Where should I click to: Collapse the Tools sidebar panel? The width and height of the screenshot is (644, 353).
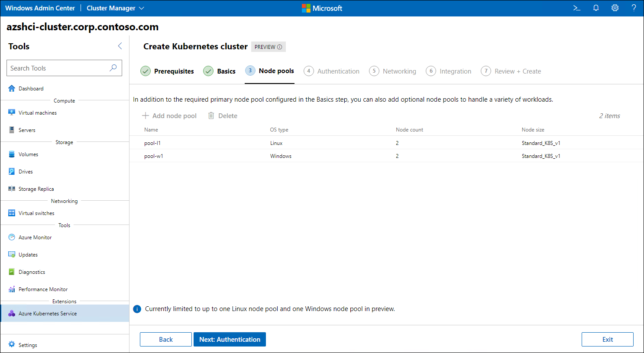120,45
